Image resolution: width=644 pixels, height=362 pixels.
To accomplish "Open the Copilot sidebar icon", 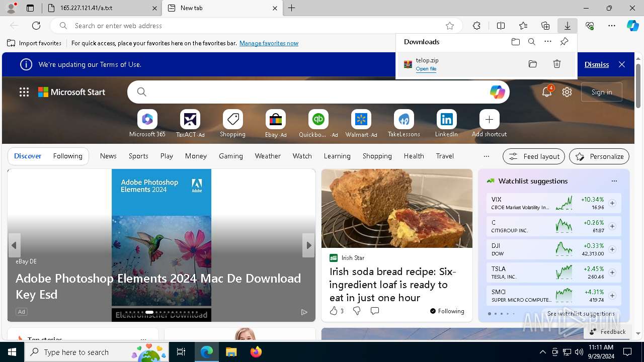I will (x=632, y=26).
